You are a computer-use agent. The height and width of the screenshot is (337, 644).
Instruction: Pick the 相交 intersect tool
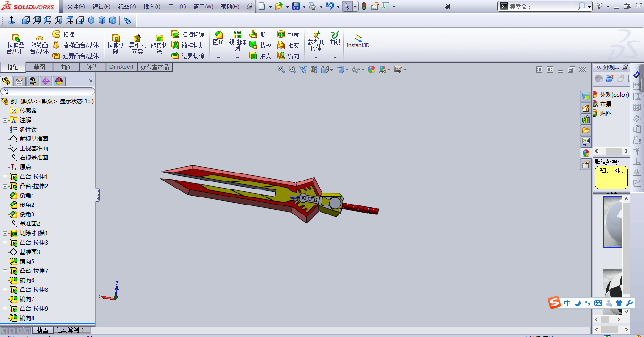[x=288, y=45]
